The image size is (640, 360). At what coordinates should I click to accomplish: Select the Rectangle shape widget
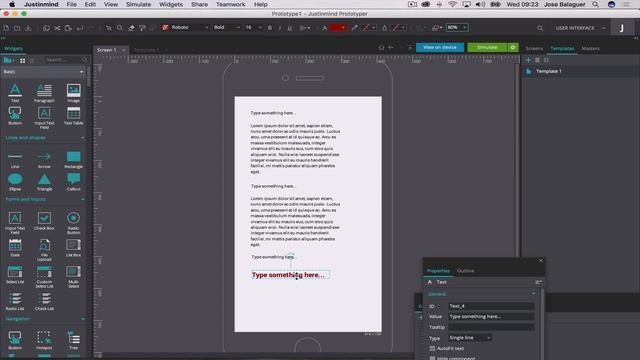tap(73, 160)
